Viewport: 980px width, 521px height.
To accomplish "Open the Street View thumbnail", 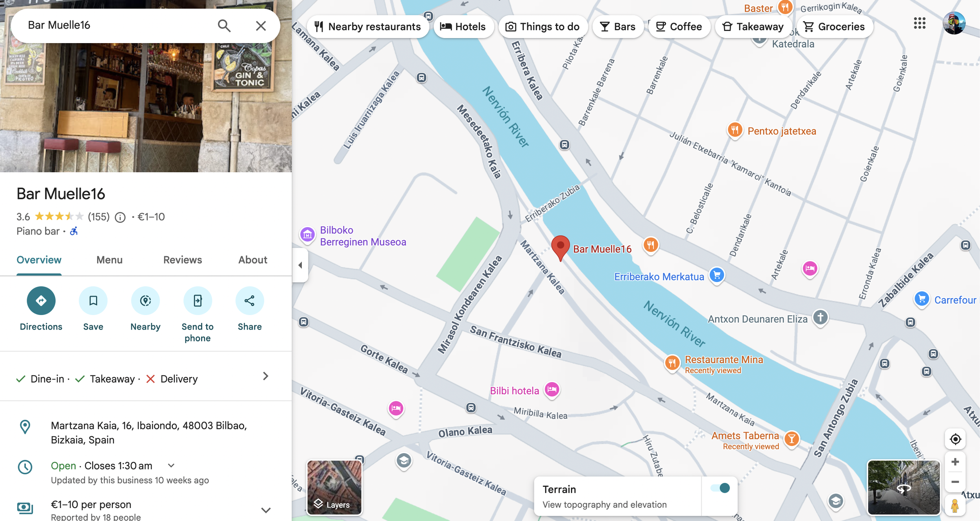I will pyautogui.click(x=904, y=487).
